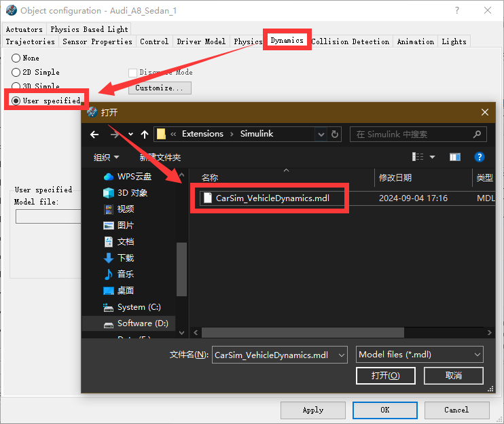The width and height of the screenshot is (504, 424).
Task: Open the Animation tab
Action: [415, 41]
